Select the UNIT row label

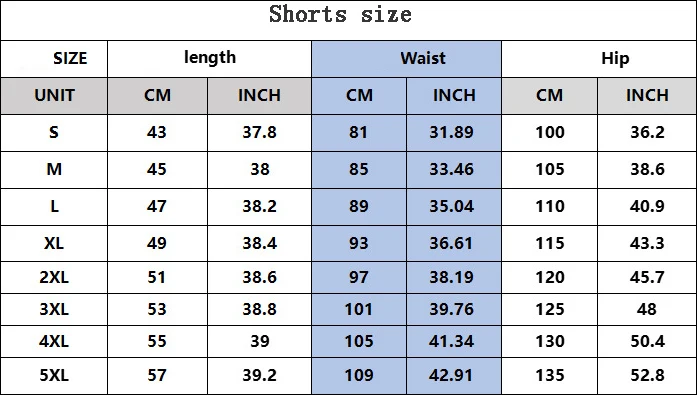(x=54, y=95)
